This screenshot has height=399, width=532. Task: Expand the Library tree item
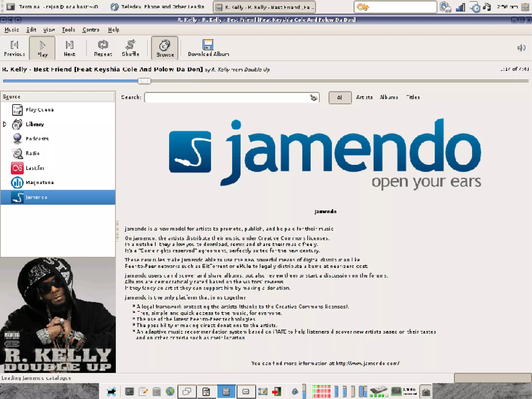[x=5, y=124]
